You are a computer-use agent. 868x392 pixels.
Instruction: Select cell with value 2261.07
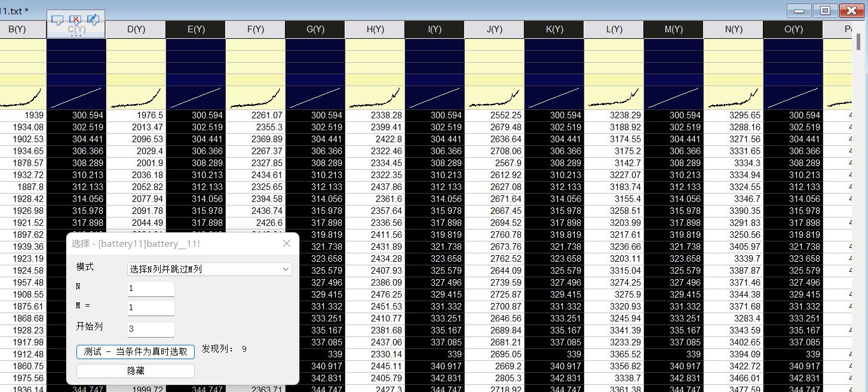pos(255,115)
